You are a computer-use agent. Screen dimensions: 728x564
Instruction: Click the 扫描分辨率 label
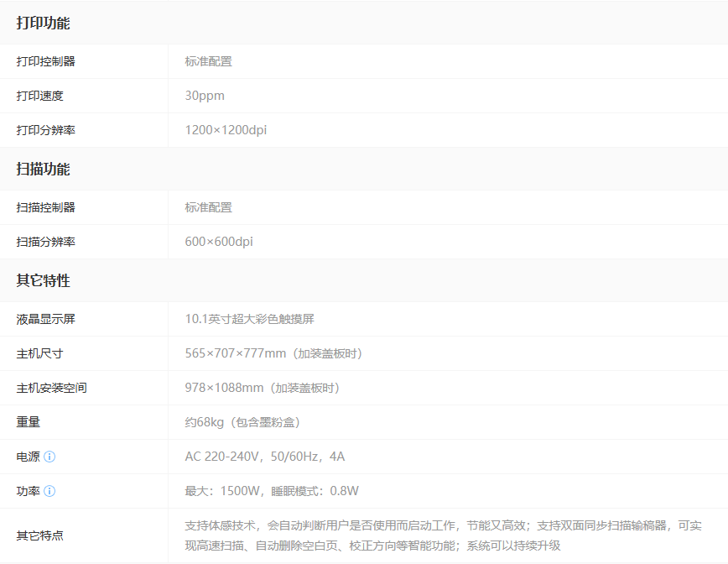[x=45, y=242]
